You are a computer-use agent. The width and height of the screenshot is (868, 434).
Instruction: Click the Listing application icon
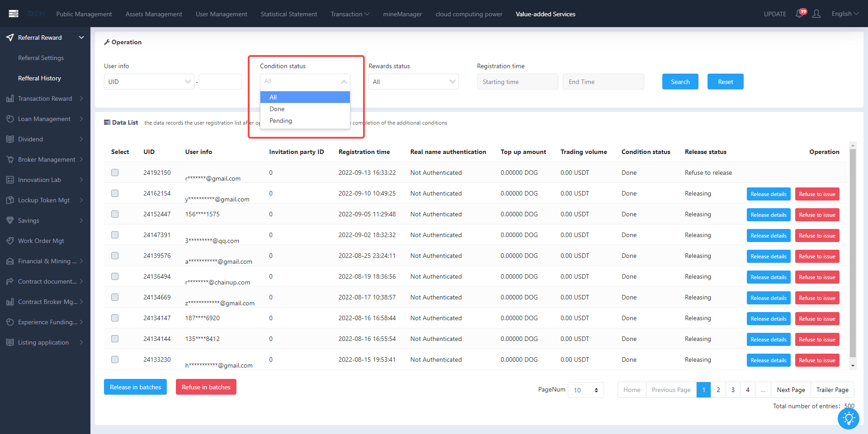point(10,342)
